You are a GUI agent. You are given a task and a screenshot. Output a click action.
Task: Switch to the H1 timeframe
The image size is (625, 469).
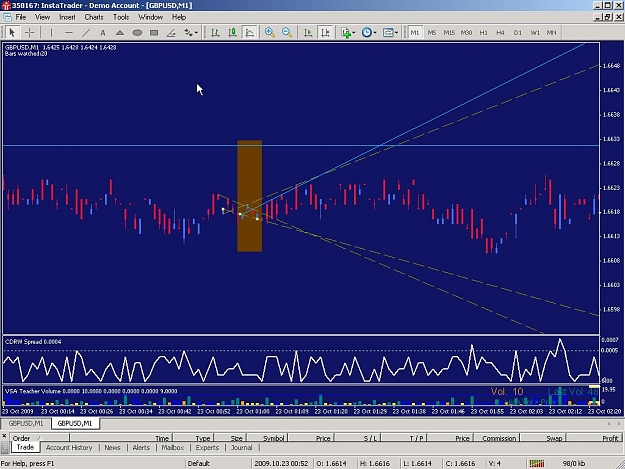click(x=483, y=33)
